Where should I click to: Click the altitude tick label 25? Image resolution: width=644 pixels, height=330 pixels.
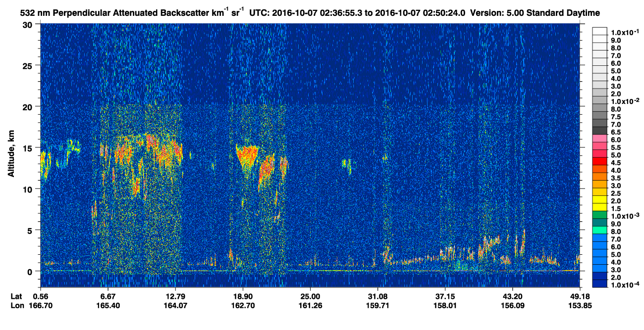tap(29, 65)
